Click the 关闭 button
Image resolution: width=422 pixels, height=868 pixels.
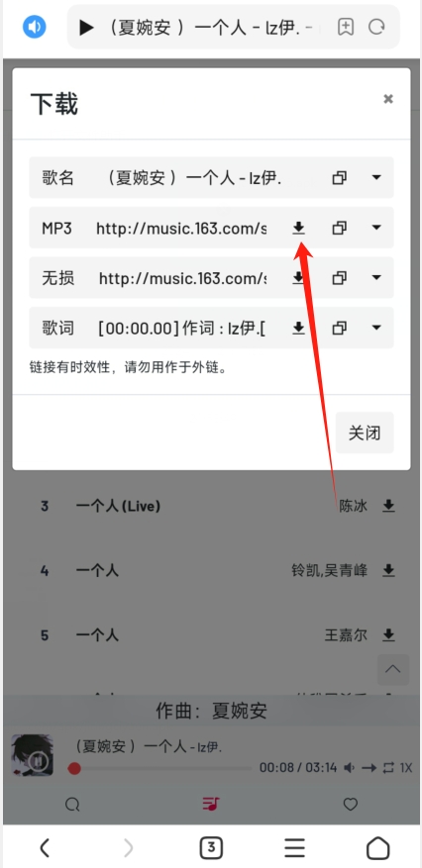[365, 433]
